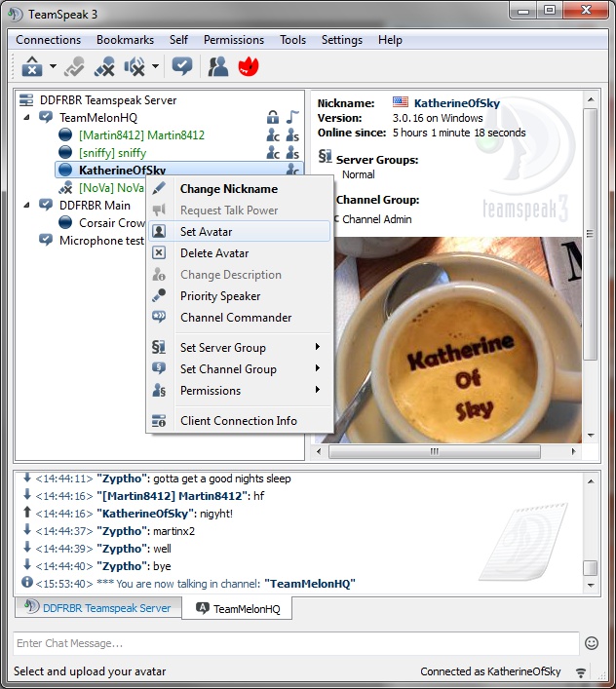This screenshot has width=616, height=689.
Task: Choose Set Avatar in context menu
Action: 240,232
